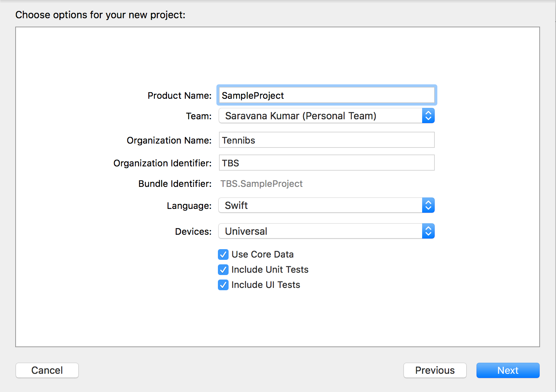Screen dimensions: 556x392
Task: Uncheck the Use Core Data checkbox
Action: pos(223,254)
